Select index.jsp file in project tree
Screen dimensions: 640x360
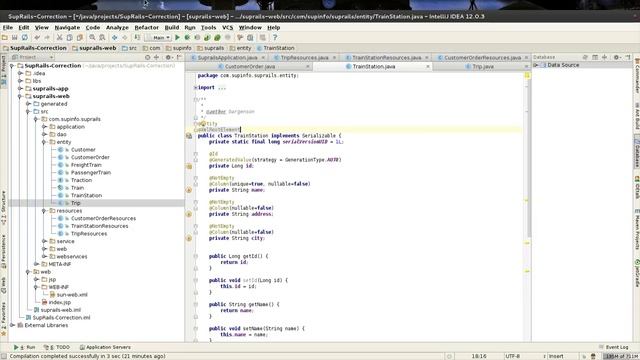(x=60, y=302)
